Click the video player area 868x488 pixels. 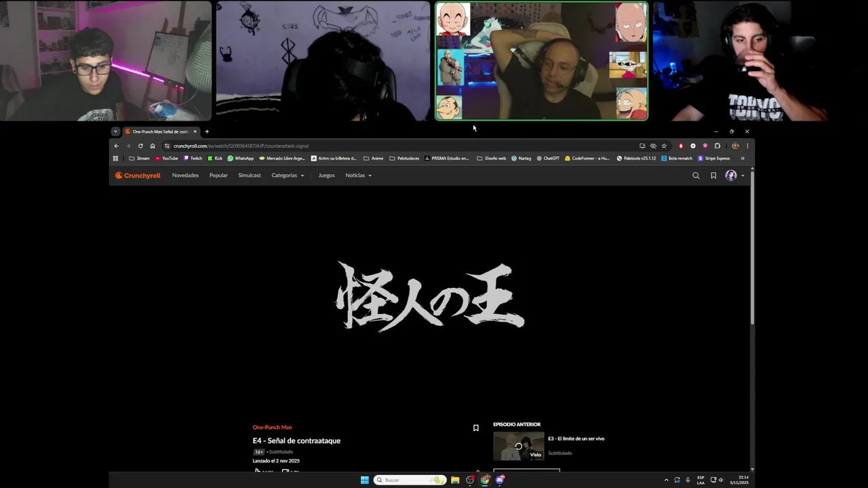click(430, 298)
